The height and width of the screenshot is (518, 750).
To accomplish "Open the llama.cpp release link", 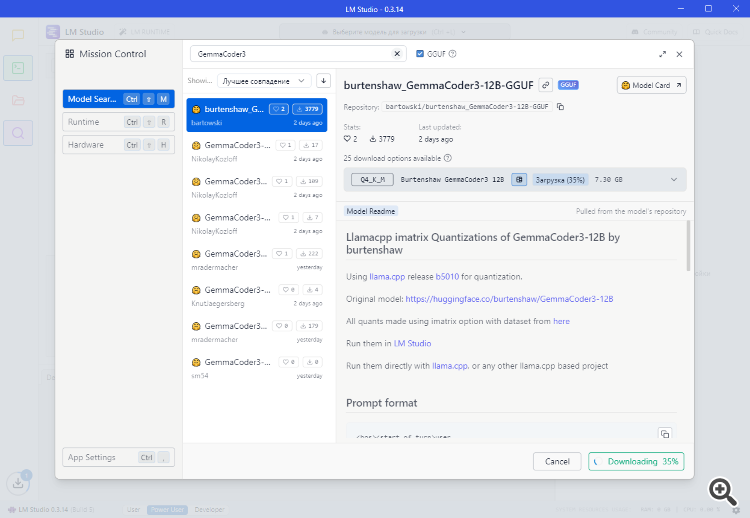I will coord(387,276).
